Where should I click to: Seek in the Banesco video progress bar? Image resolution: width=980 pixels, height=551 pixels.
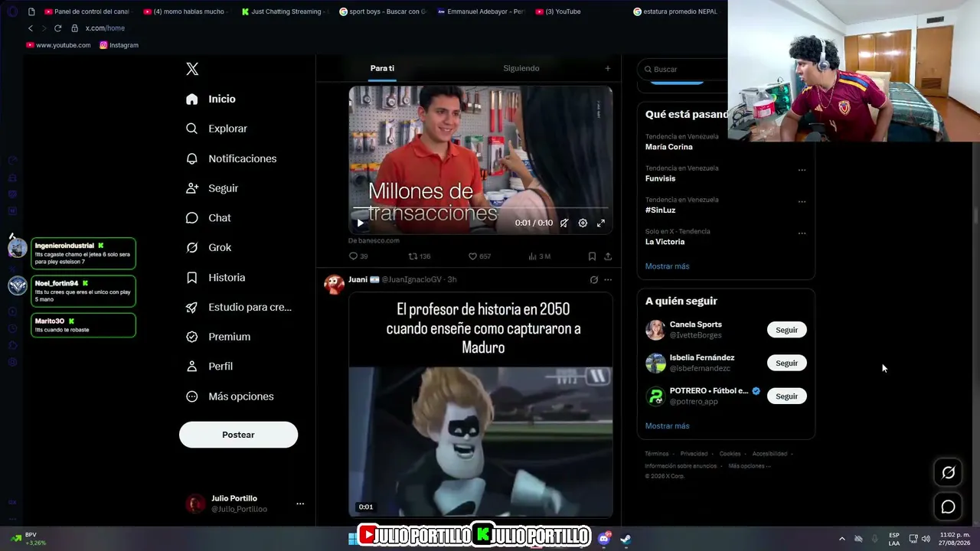[x=481, y=207]
